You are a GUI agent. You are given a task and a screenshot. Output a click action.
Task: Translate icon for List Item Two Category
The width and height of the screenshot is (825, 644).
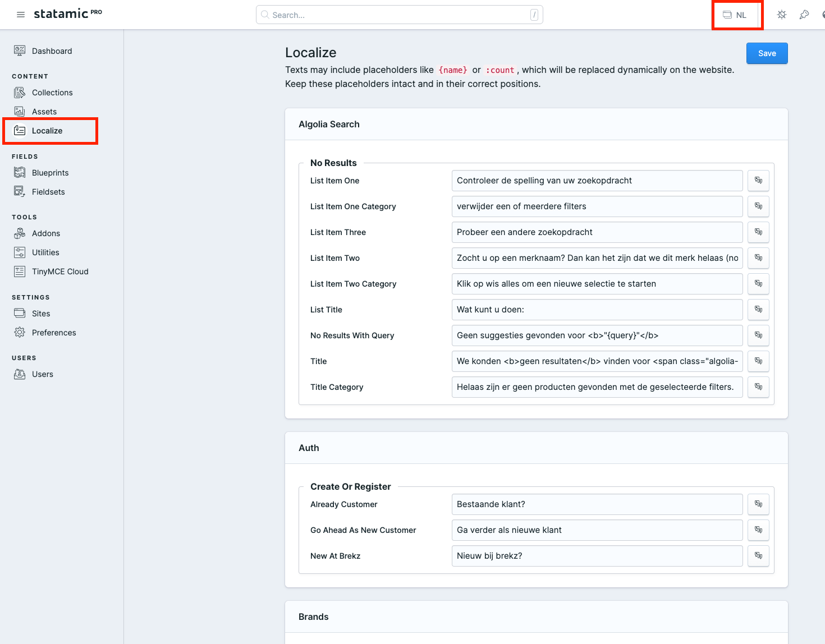758,284
